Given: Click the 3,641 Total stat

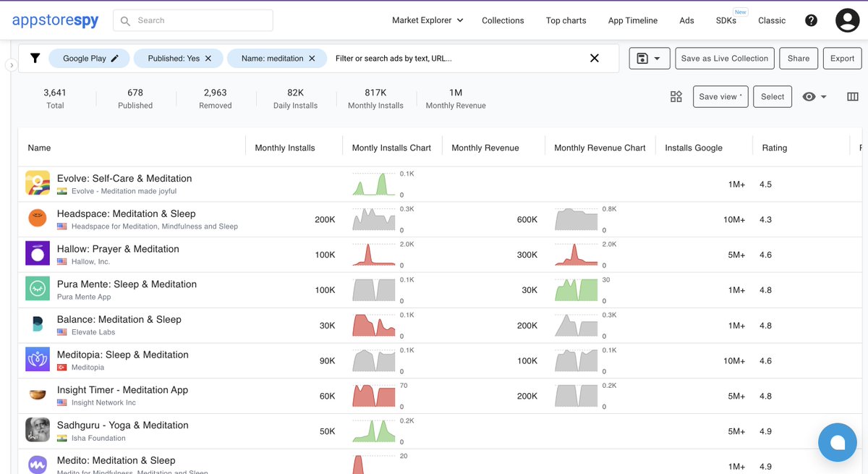Looking at the screenshot, I should (x=55, y=98).
